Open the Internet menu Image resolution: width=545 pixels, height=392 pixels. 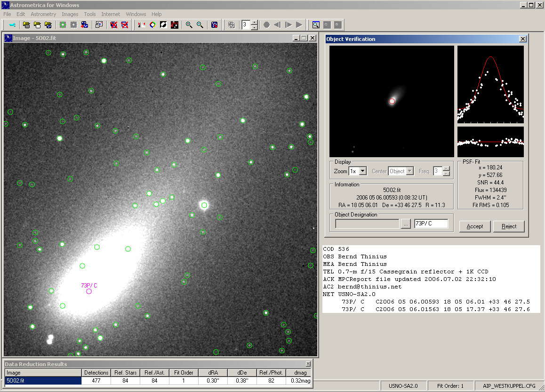[111, 14]
